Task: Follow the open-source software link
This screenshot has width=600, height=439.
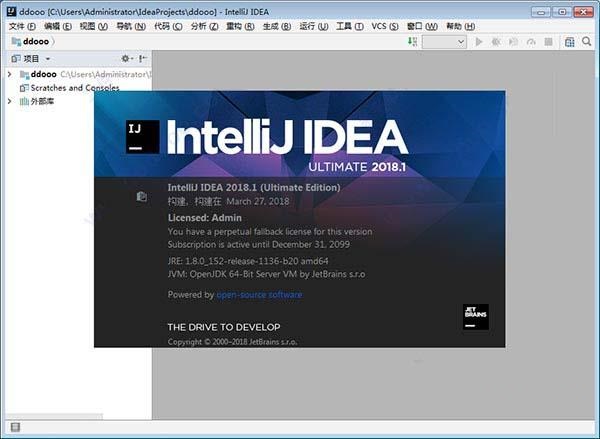Action: [x=259, y=294]
